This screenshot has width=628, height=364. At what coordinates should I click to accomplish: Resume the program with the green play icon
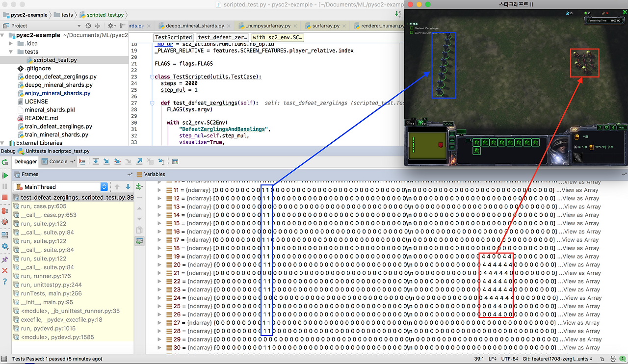coord(5,175)
